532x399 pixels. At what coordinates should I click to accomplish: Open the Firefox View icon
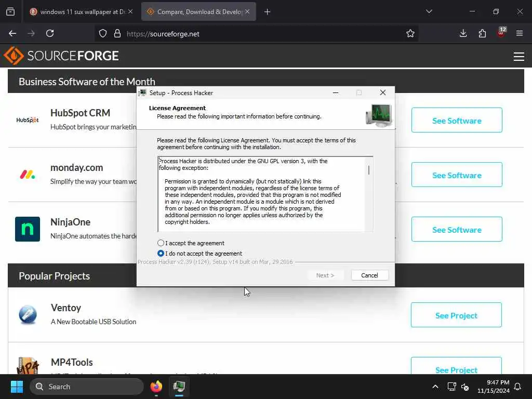click(x=10, y=11)
